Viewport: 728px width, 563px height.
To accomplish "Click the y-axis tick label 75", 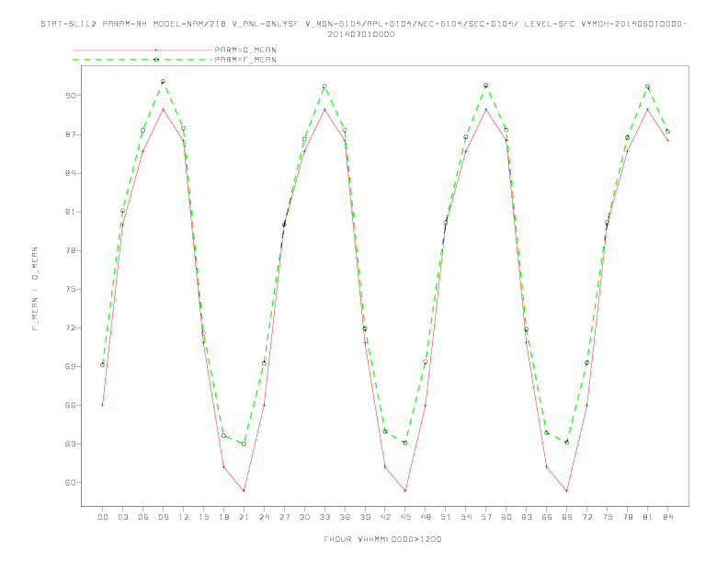I will coord(70,289).
